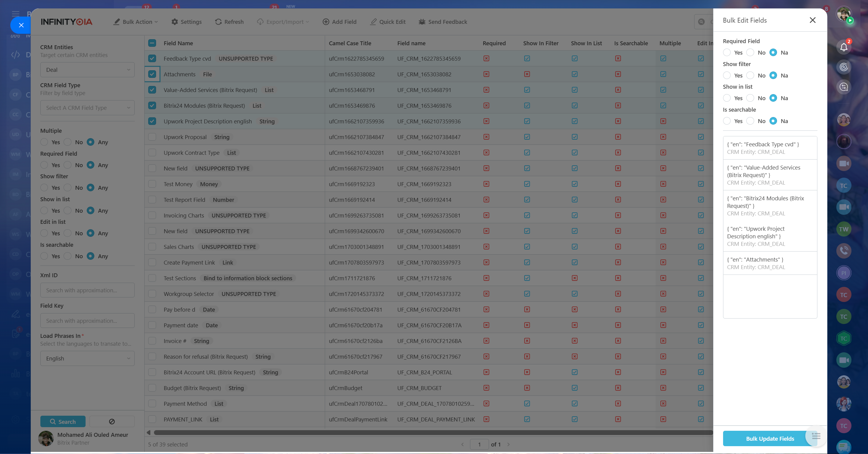Open the English language dropdown
Viewport: 868px width, 454px height.
87,359
